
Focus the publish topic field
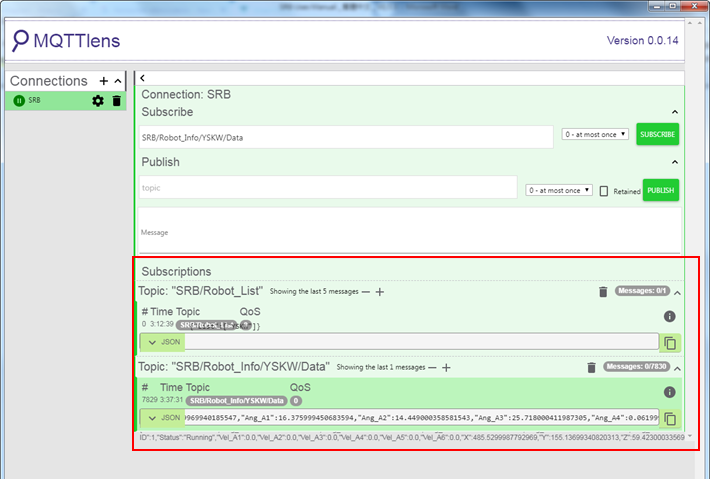point(328,187)
